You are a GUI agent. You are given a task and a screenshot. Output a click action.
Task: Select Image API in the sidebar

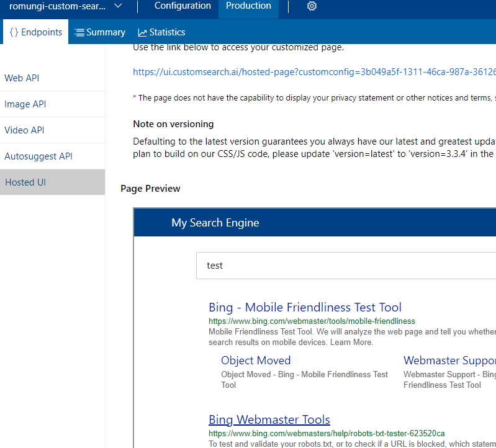coord(53,104)
